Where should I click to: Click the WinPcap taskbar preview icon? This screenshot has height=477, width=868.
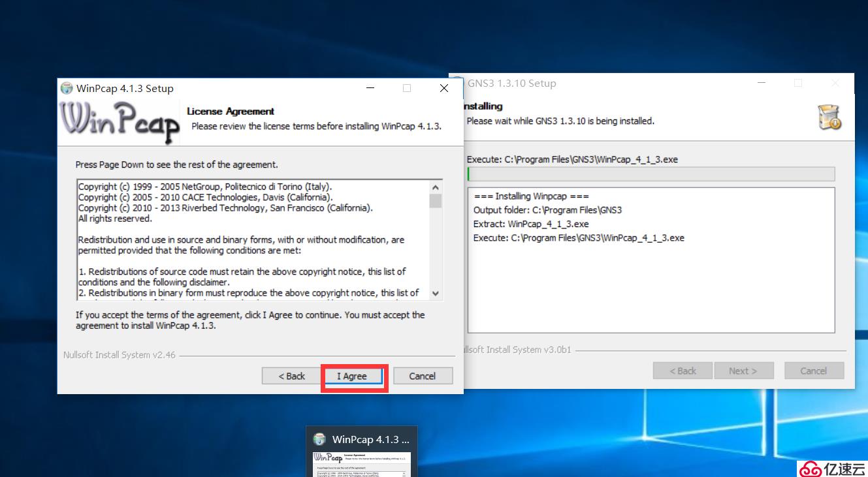coord(319,439)
